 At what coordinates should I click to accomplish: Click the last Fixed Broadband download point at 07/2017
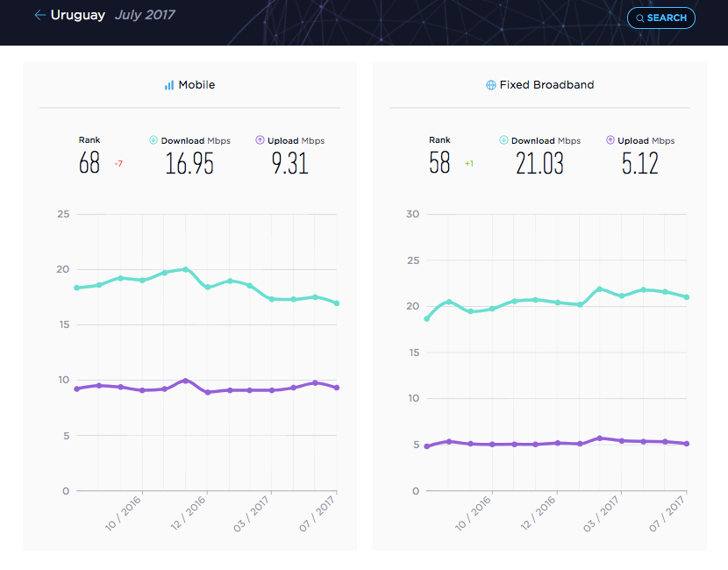click(687, 297)
